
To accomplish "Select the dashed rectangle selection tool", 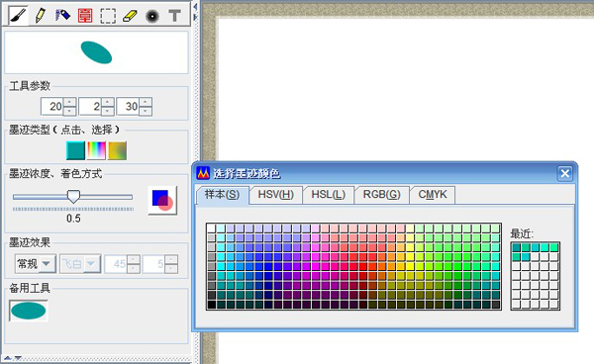I will tap(108, 16).
